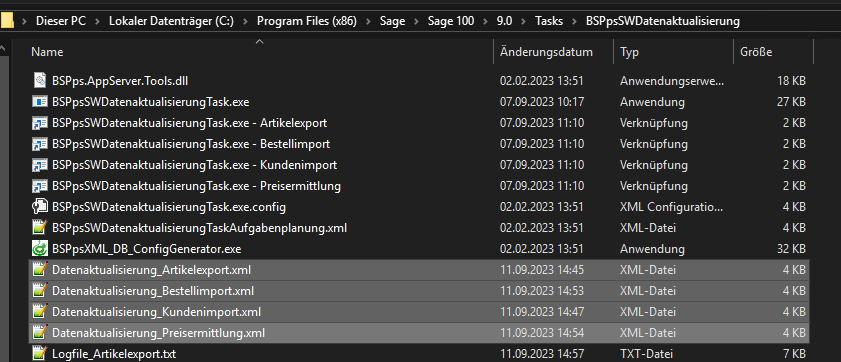Navigate to Lokaler Datenträger (C:) breadcrumb
The image size is (841, 362).
click(x=171, y=21)
